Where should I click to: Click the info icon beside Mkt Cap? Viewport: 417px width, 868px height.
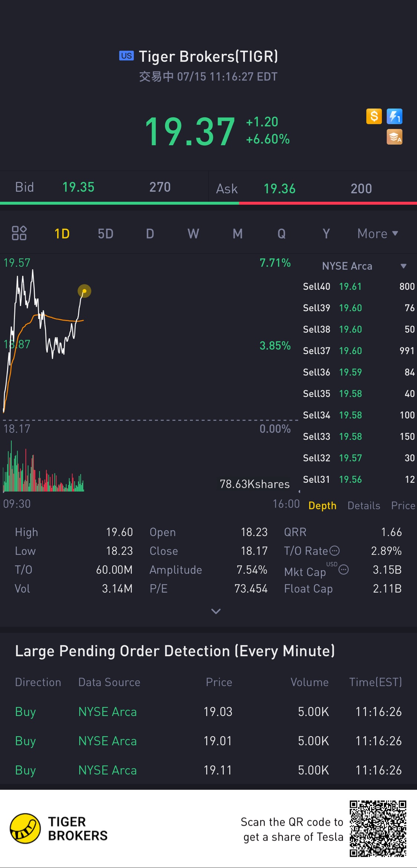(x=344, y=570)
